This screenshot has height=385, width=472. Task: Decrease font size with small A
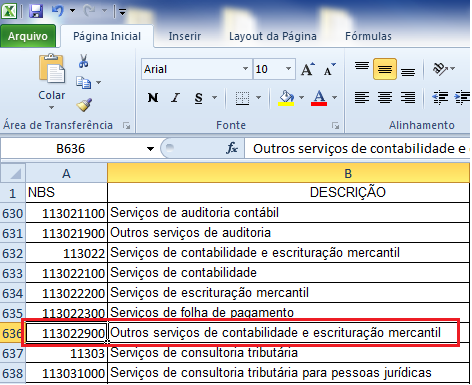(x=330, y=69)
